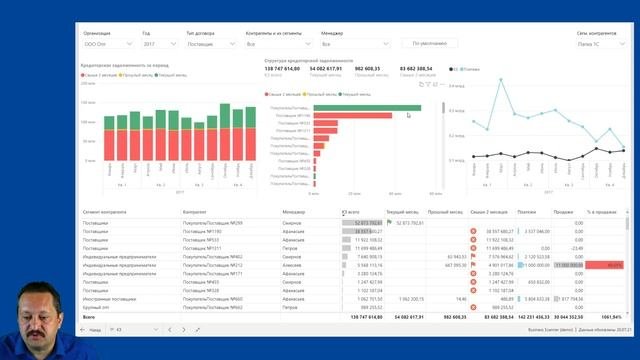The image size is (640, 360).
Task: Go to previous report page arrow
Action: 170,330
